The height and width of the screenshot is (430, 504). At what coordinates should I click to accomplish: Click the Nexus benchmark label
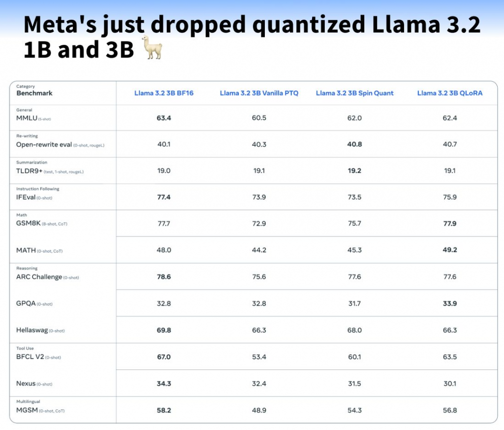click(27, 383)
